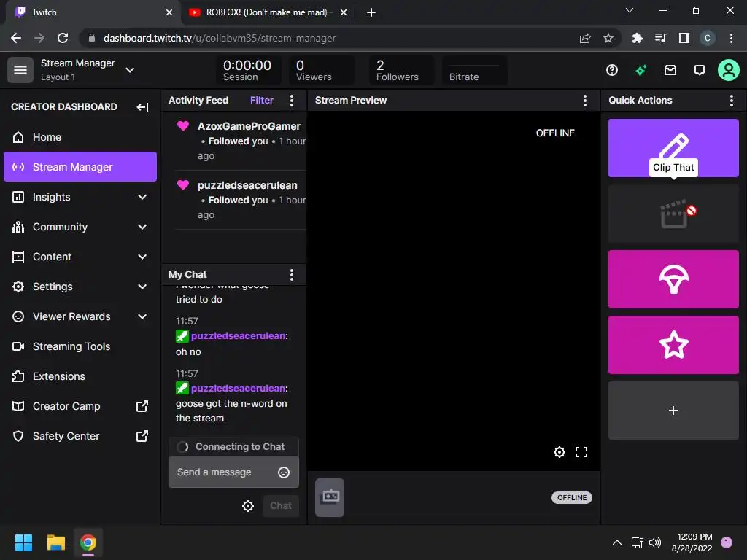Go back in browser history

pos(16,38)
